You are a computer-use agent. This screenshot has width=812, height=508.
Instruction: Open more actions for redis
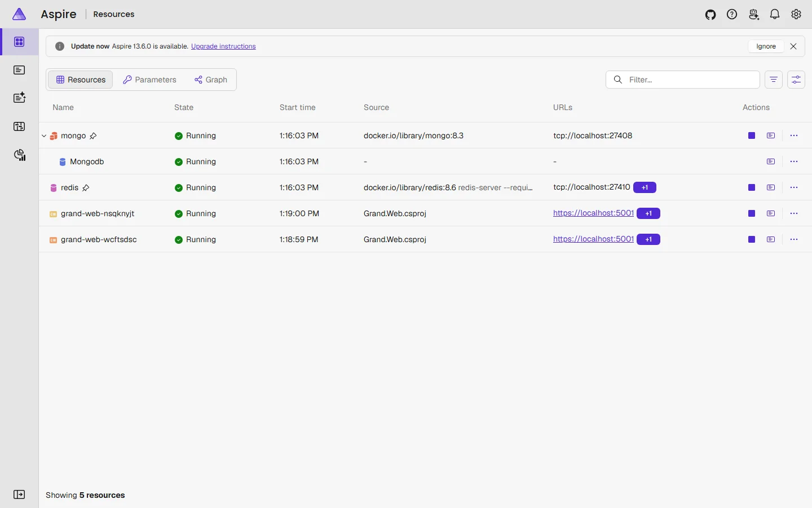(x=794, y=187)
